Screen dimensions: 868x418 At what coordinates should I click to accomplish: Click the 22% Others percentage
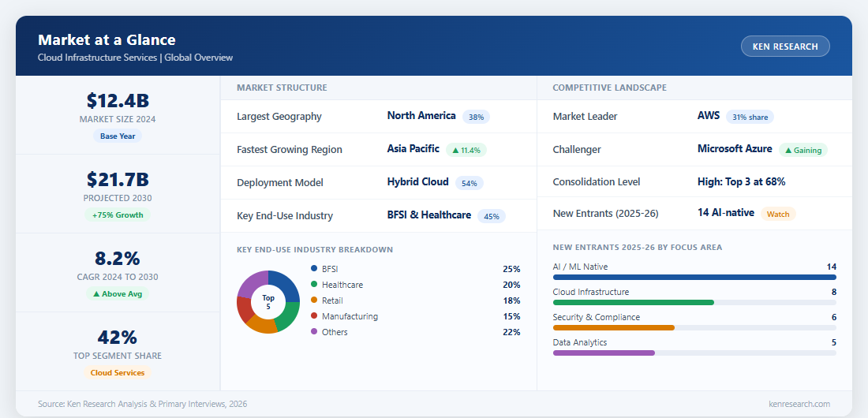[511, 332]
